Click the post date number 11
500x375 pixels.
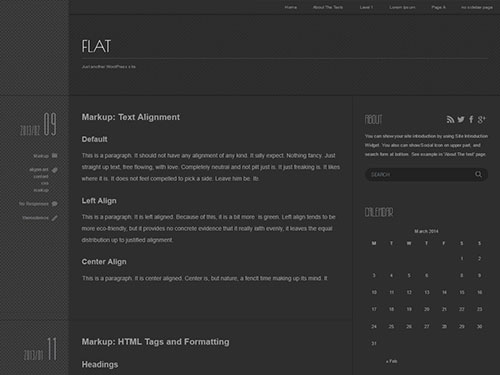tap(52, 349)
